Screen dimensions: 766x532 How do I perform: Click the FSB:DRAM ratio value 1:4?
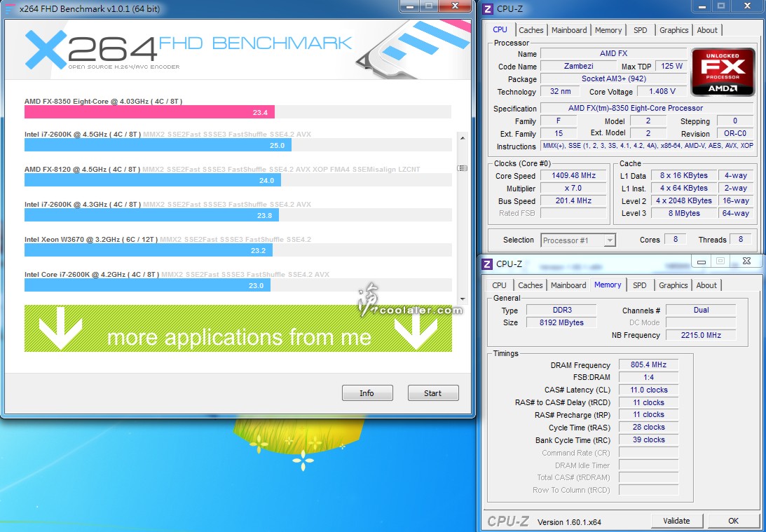[x=648, y=377]
